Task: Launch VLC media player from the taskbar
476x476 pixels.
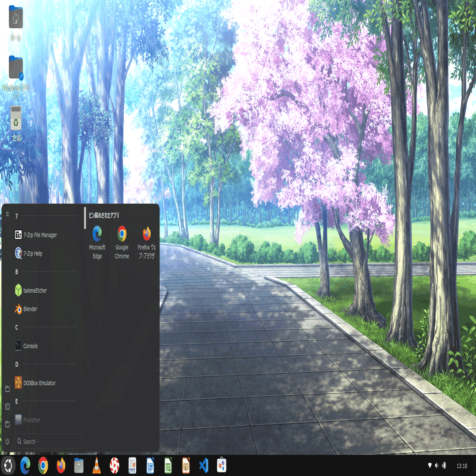Action: pyautogui.click(x=96, y=465)
